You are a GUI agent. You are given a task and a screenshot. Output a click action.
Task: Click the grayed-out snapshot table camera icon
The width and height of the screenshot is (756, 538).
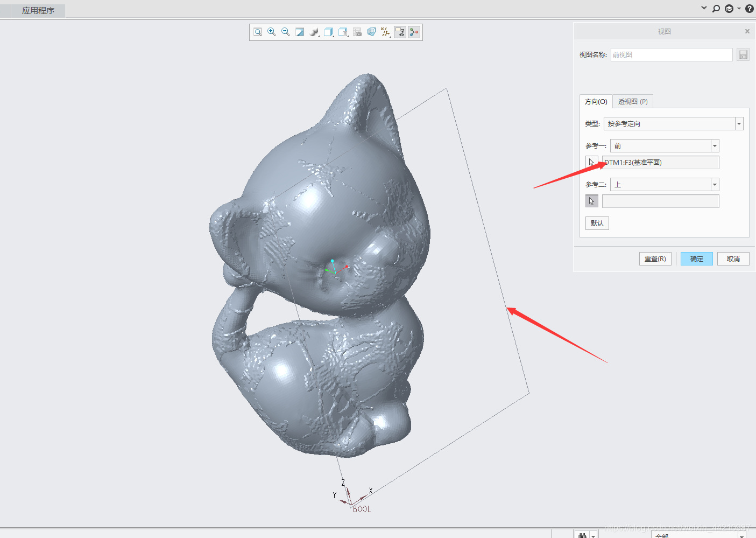(357, 32)
